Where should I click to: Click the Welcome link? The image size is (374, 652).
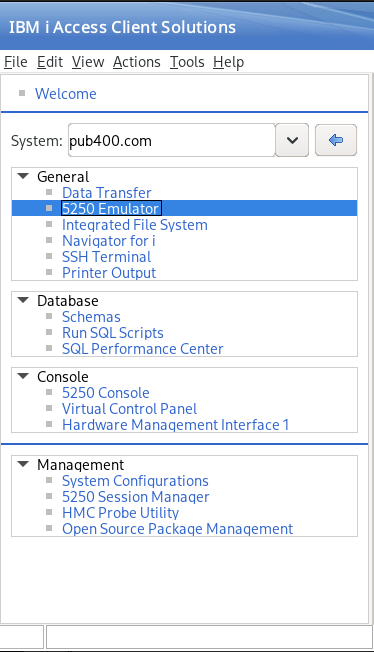tap(66, 94)
